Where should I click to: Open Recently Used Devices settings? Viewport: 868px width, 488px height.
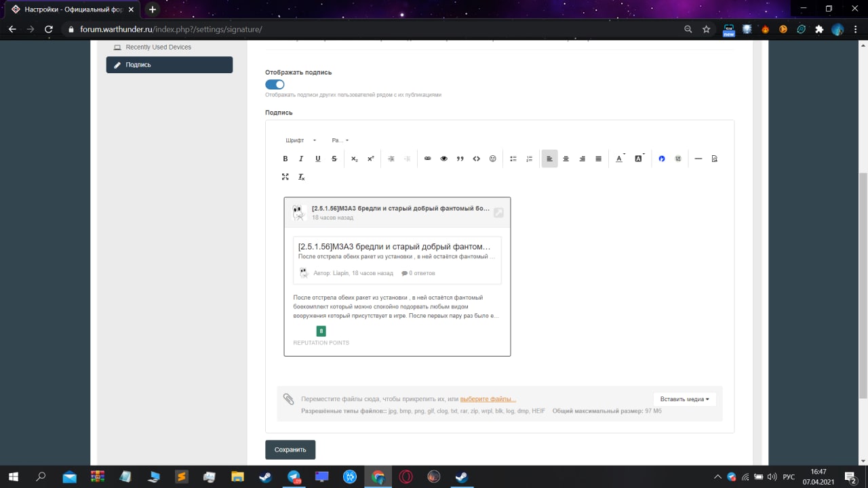click(158, 47)
